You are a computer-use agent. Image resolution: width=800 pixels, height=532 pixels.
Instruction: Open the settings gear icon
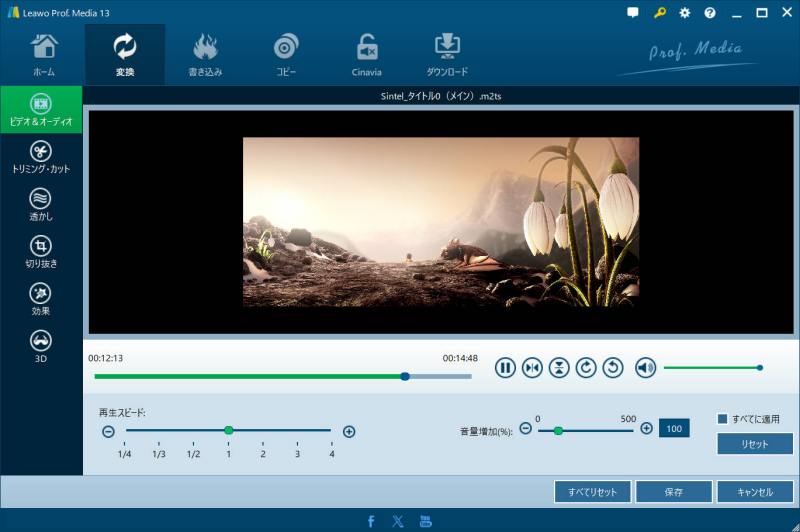(685, 13)
